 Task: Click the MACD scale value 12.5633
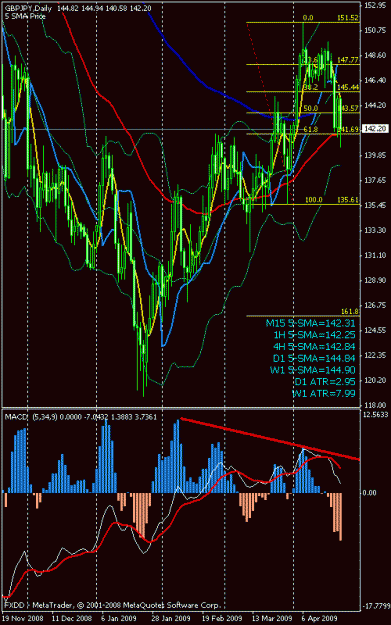[375, 415]
